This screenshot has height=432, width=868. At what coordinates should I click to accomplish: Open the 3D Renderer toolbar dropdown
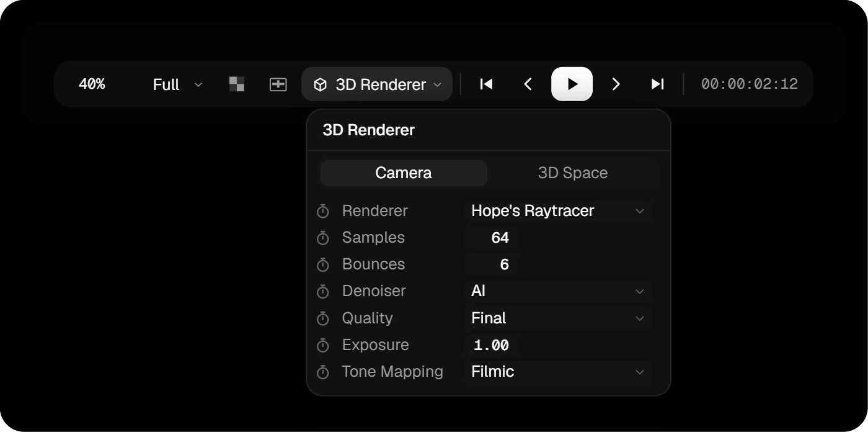click(x=377, y=84)
